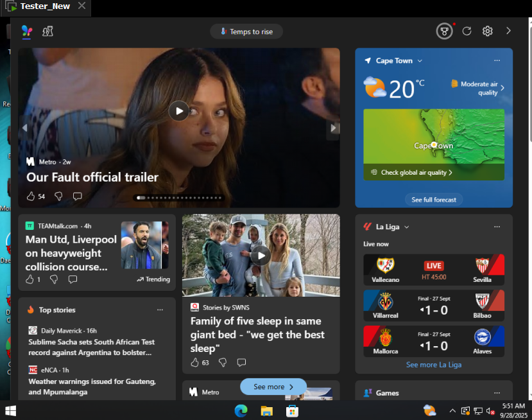Viewport: 532px width, 420px height.
Task: Comment on the Man Utd Liverpool story
Action: coord(73,279)
